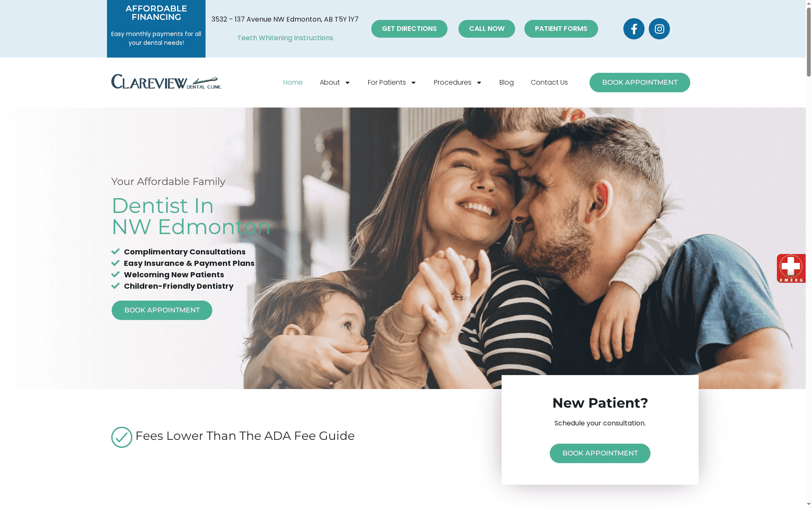Open the Facebook page icon

coord(634,29)
